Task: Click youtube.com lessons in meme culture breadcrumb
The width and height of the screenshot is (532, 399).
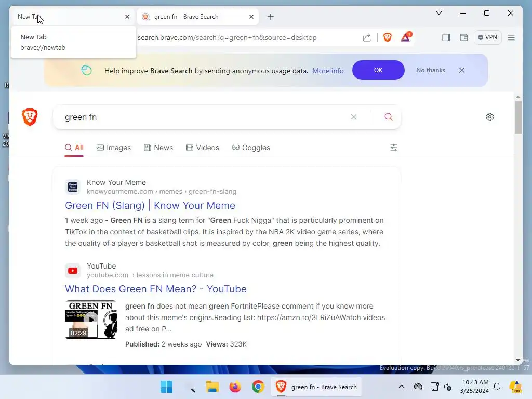Action: [150, 275]
